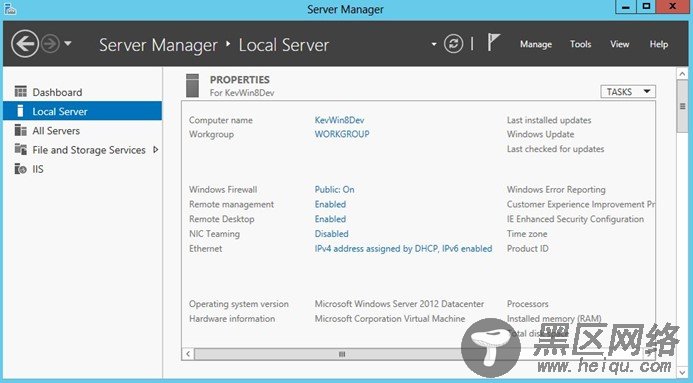Click the IPv4 address assigned by DHCP link
The height and width of the screenshot is (383, 693).
point(403,248)
